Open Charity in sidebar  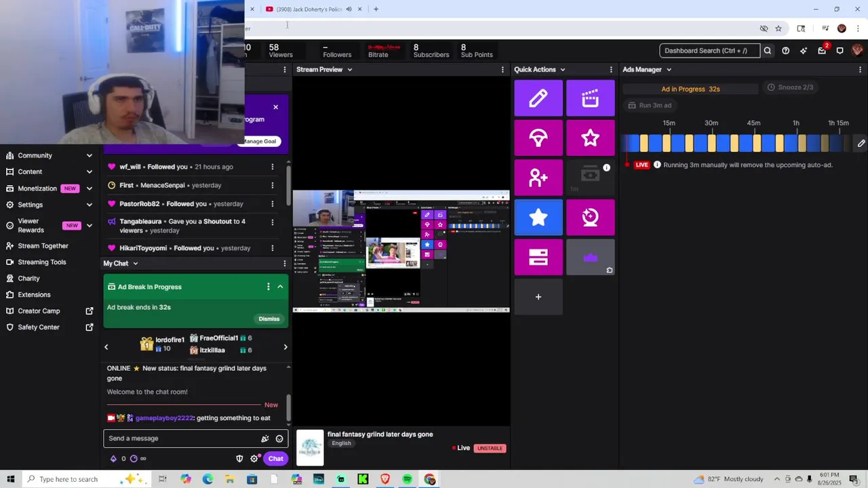28,279
